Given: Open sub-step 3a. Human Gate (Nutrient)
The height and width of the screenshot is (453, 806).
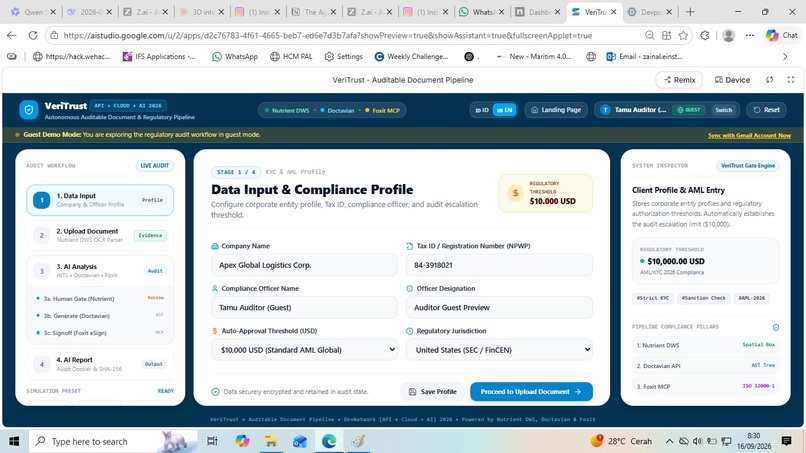Looking at the screenshot, I should pyautogui.click(x=100, y=299).
